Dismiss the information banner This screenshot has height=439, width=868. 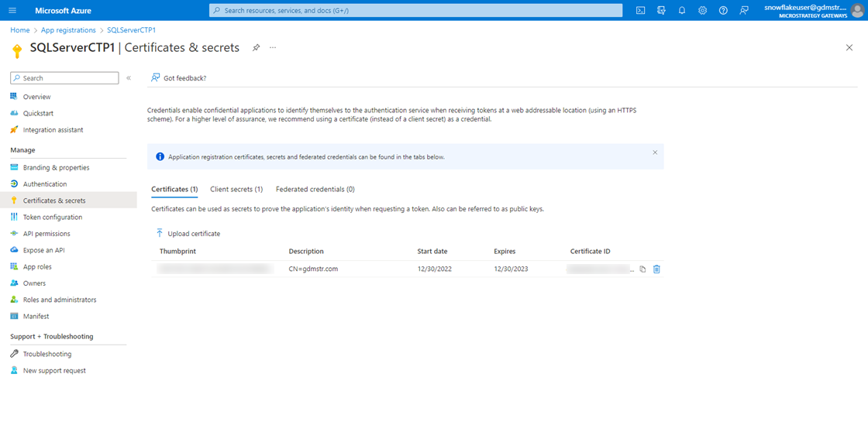655,153
